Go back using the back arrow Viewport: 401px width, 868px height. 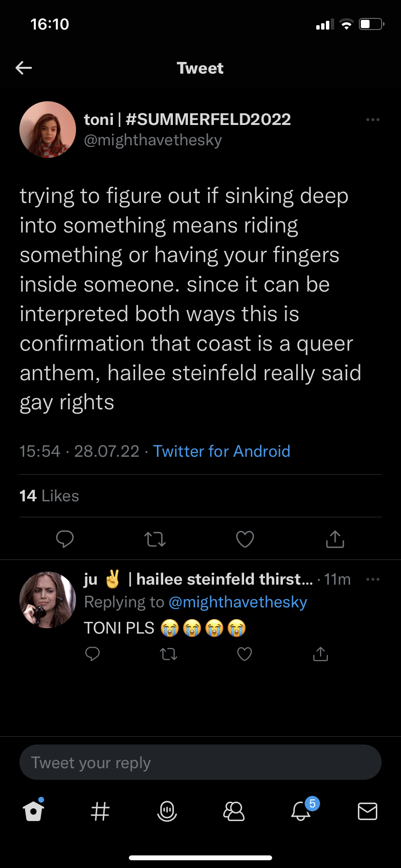pos(24,68)
